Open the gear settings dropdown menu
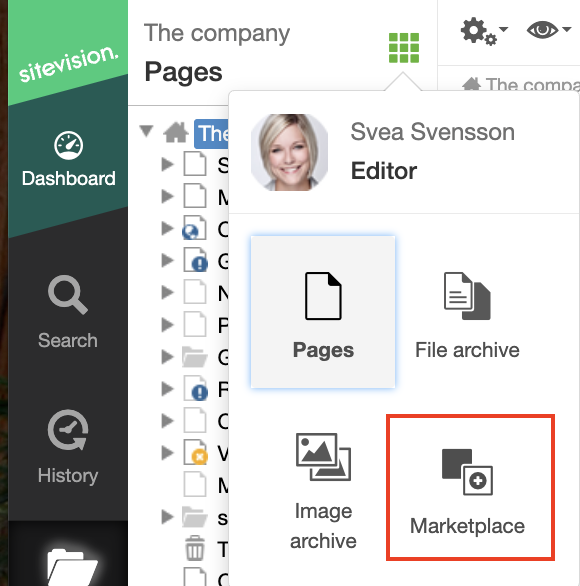This screenshot has width=580, height=586. coord(484,31)
